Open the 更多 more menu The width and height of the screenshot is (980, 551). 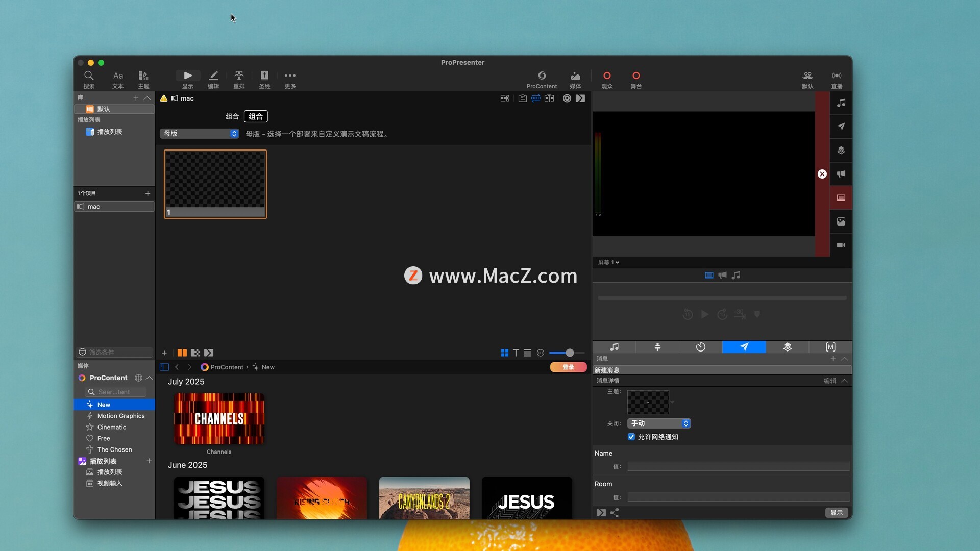coord(290,80)
